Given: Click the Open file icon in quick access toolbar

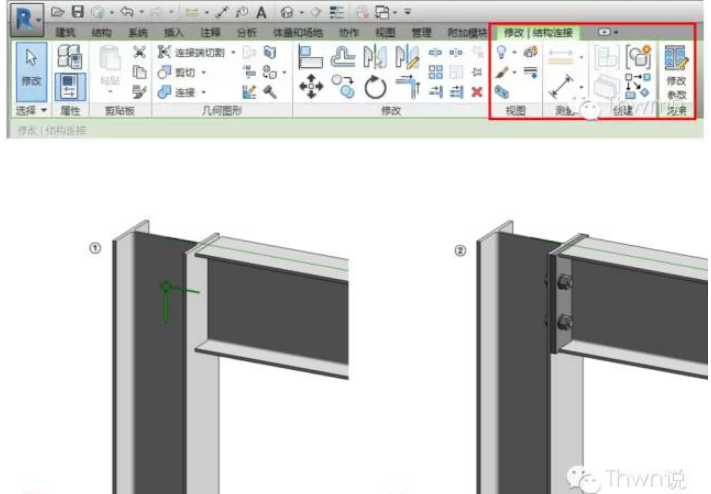Looking at the screenshot, I should [x=57, y=12].
